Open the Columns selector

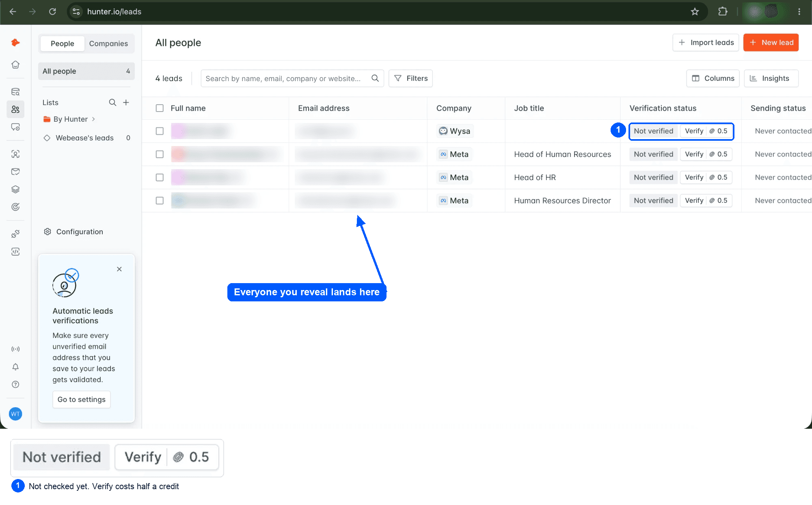tap(713, 78)
